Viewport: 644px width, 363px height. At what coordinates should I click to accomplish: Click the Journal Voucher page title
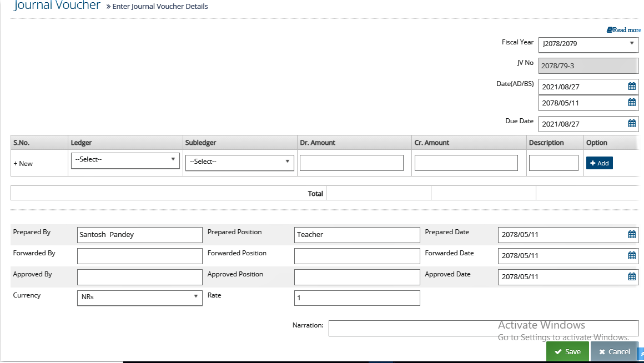(57, 6)
